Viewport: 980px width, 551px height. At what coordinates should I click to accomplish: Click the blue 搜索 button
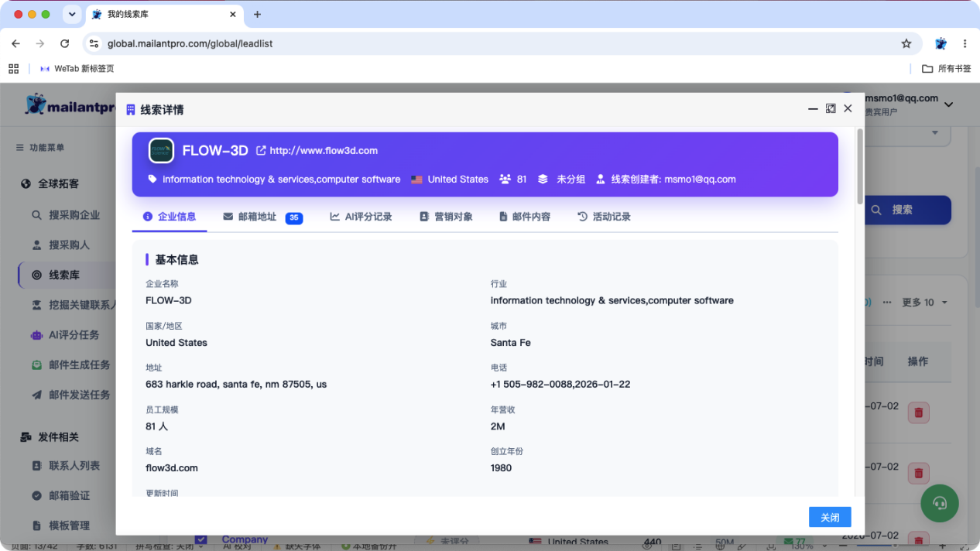[907, 210]
